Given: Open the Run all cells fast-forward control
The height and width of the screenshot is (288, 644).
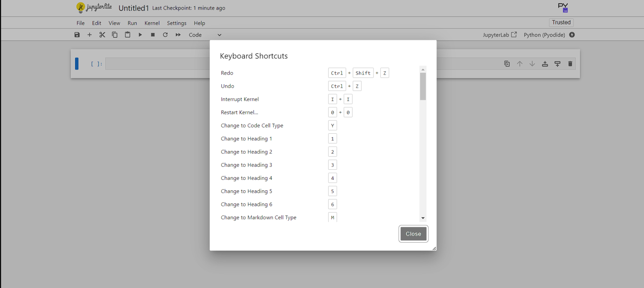Looking at the screenshot, I should 178,35.
